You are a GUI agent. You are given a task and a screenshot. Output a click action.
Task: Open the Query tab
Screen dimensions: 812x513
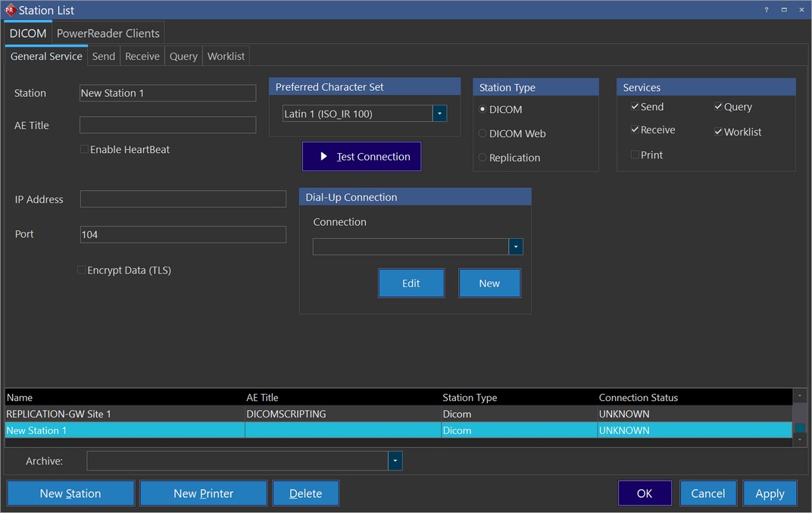click(x=183, y=56)
